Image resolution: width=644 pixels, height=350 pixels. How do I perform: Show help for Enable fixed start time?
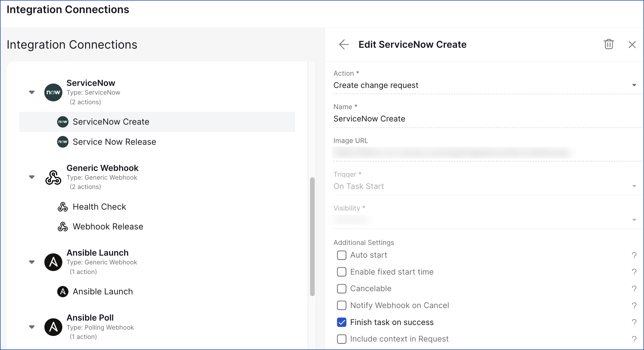click(x=634, y=272)
